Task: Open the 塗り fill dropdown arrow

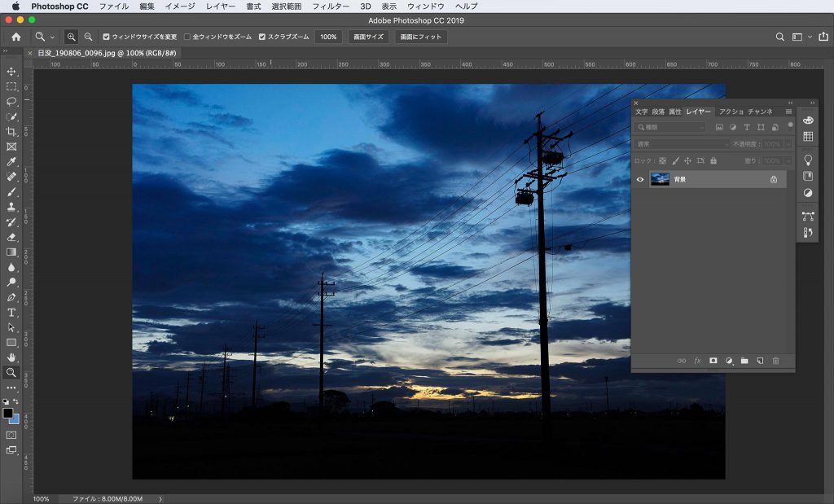Action: (788, 160)
